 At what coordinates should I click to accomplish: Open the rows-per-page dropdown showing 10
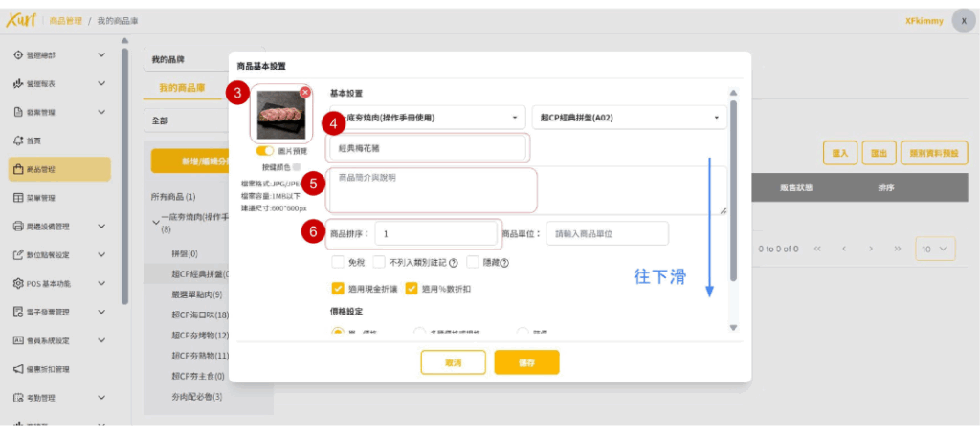click(x=935, y=249)
